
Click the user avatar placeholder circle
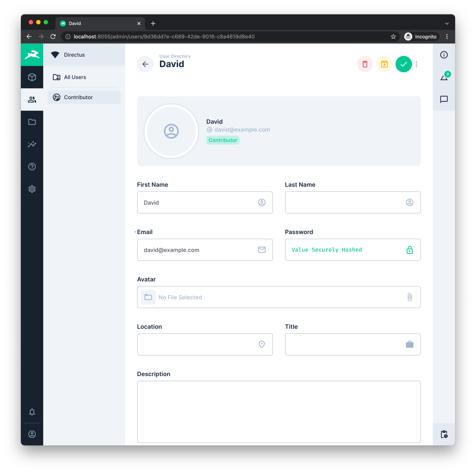171,131
